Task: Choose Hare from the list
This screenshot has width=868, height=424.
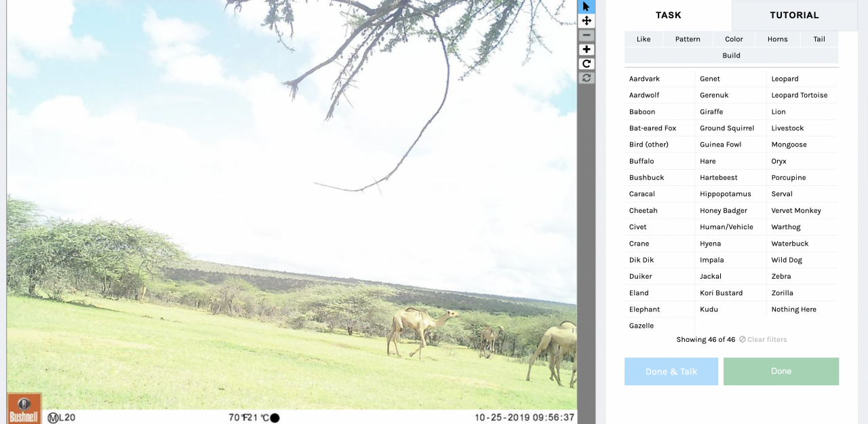Action: tap(731, 161)
